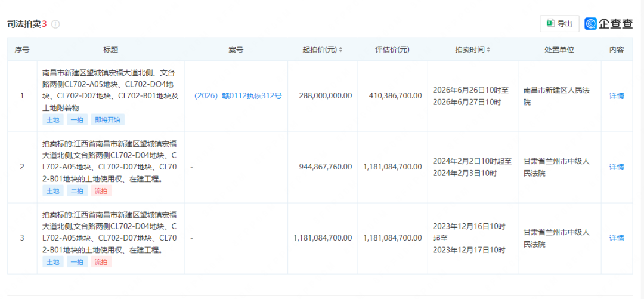Click 甘肃省兰州市中级人民法院 in row 2
Viewport: 644px width, 299px height.
point(556,167)
